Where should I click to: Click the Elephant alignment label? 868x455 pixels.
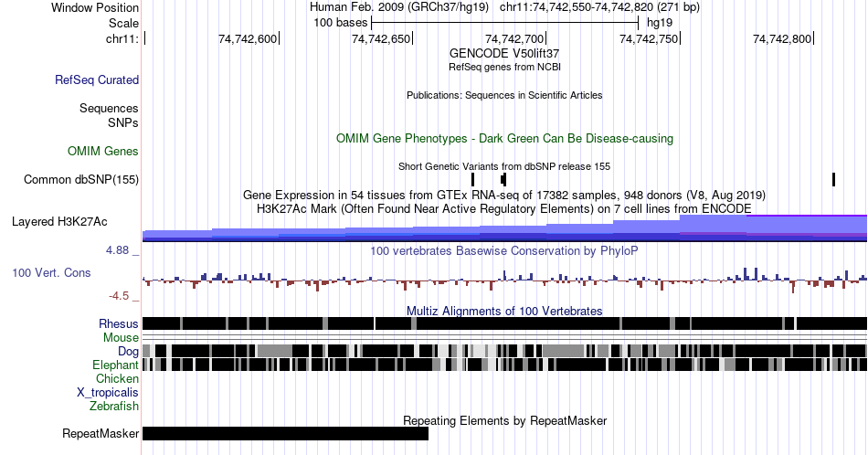pyautogui.click(x=115, y=365)
